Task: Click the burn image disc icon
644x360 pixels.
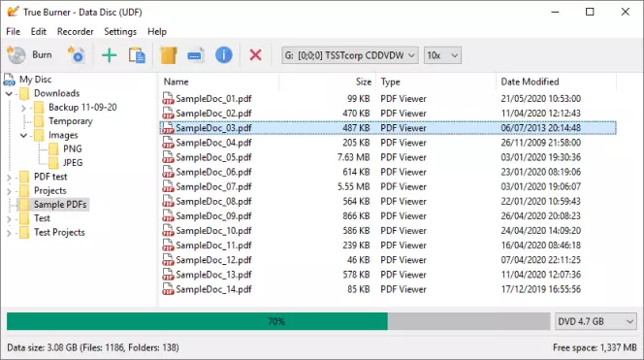Action: 77,55
